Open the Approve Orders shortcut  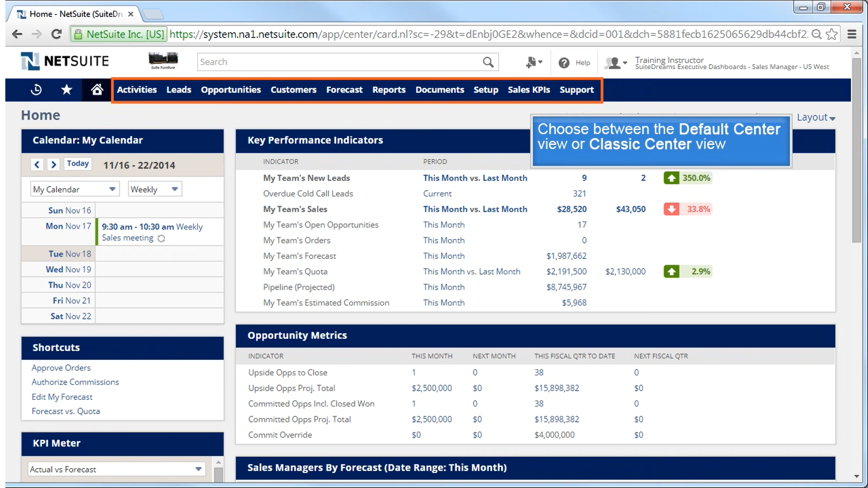tap(61, 368)
